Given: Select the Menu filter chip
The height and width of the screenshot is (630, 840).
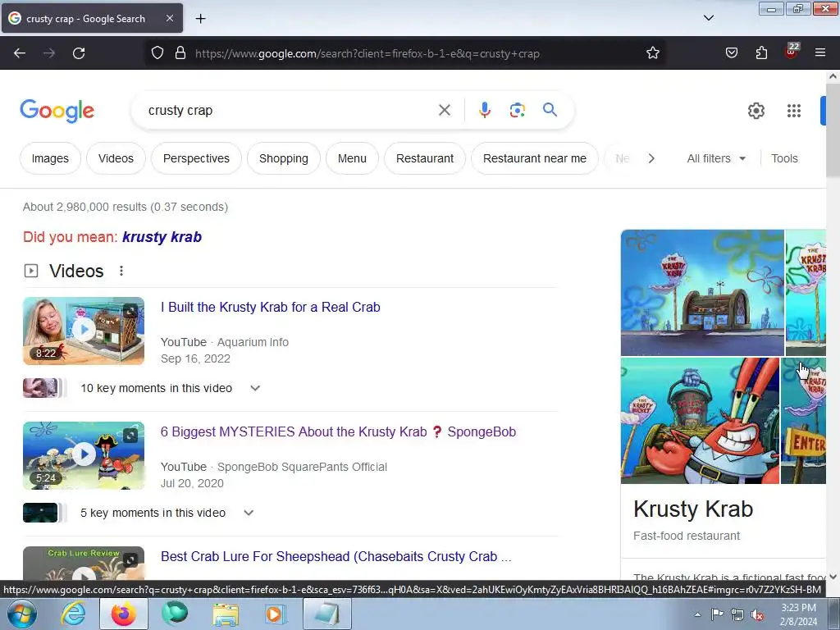Looking at the screenshot, I should (352, 158).
